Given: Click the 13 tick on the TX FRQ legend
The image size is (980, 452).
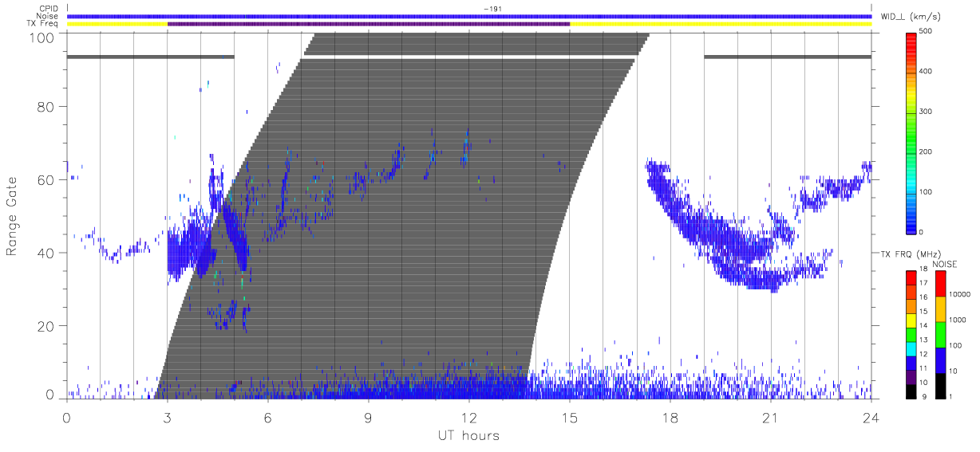Looking at the screenshot, I should [x=923, y=340].
